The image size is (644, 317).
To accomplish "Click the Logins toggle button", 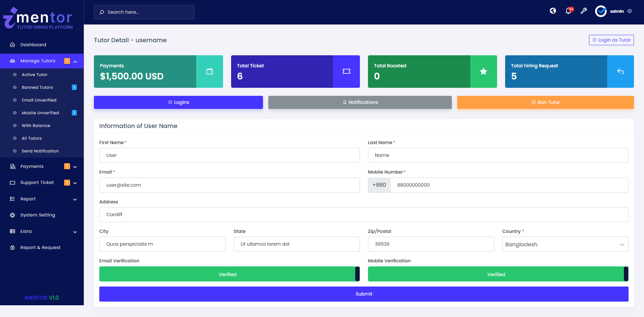I will click(x=178, y=102).
